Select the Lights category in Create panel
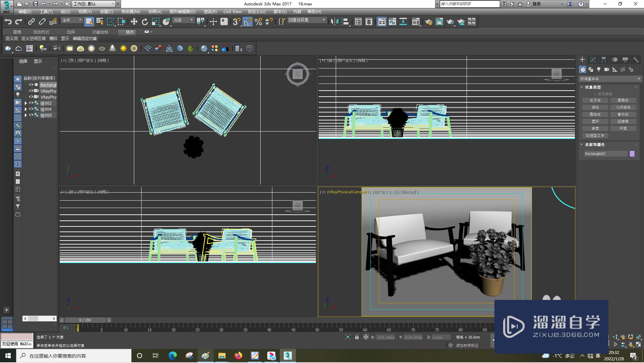Viewport: 644px width, 363px height. tap(599, 69)
